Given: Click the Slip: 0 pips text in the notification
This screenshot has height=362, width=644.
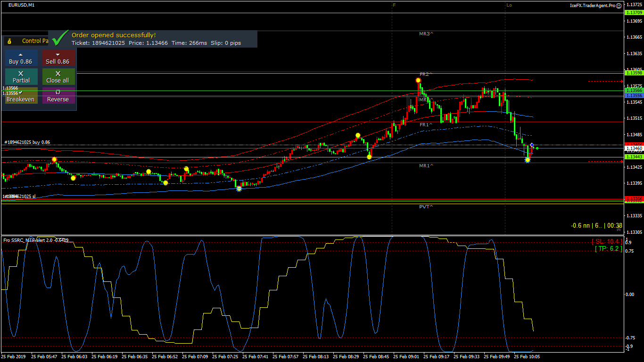Looking at the screenshot, I should coord(226,43).
